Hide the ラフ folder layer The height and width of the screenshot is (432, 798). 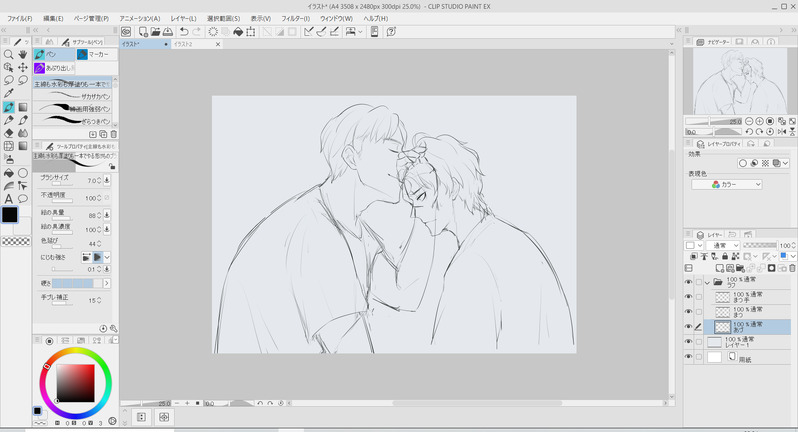[688, 282]
